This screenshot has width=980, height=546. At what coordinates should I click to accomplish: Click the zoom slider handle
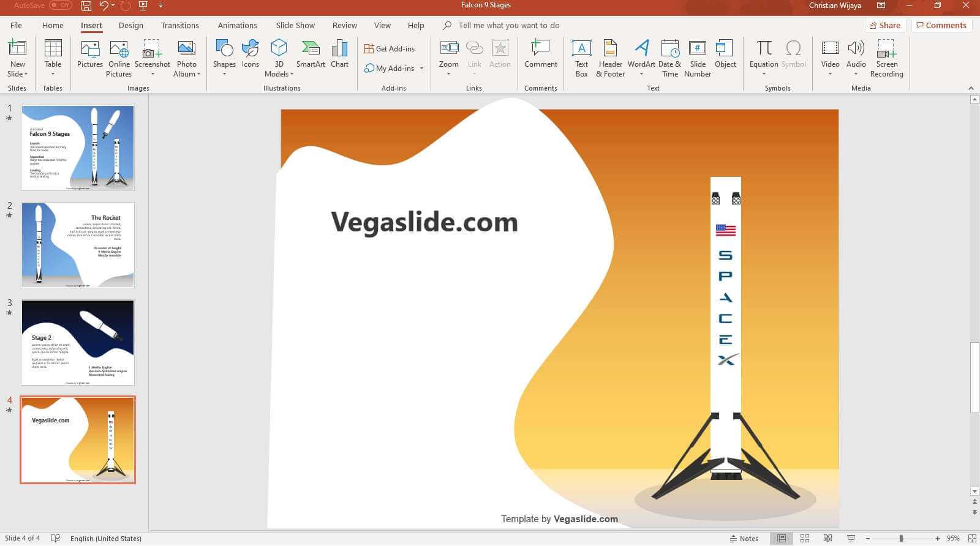(x=901, y=539)
